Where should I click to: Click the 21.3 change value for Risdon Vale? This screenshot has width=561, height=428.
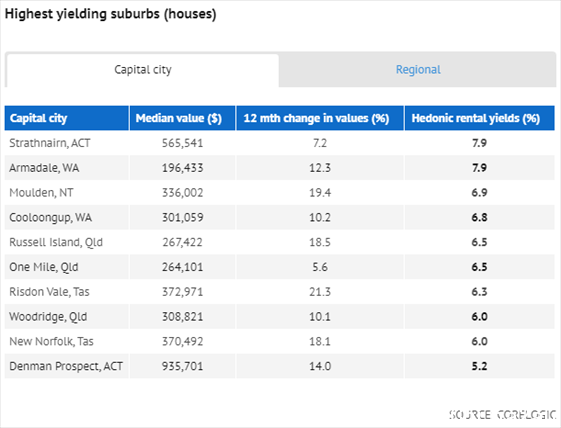(x=320, y=292)
